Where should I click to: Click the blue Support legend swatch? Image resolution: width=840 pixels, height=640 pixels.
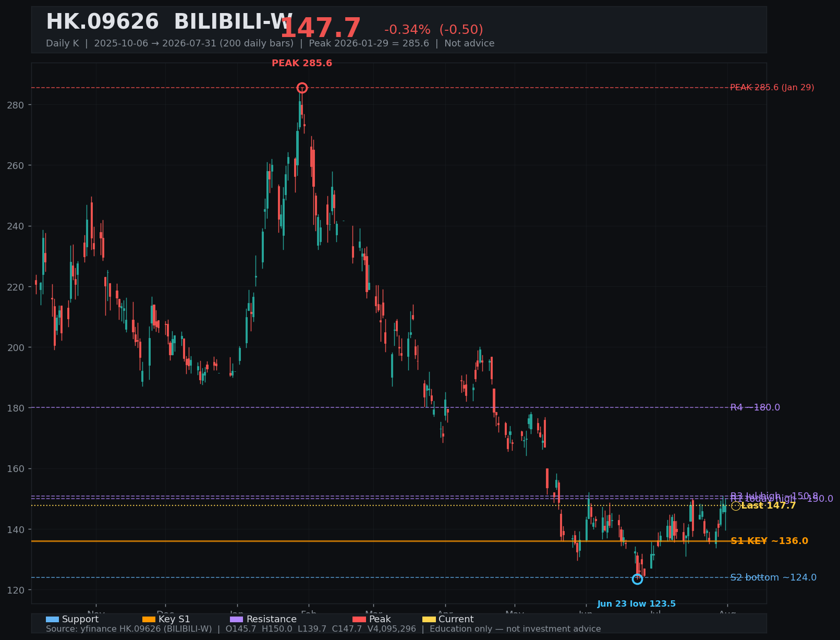click(x=52, y=620)
